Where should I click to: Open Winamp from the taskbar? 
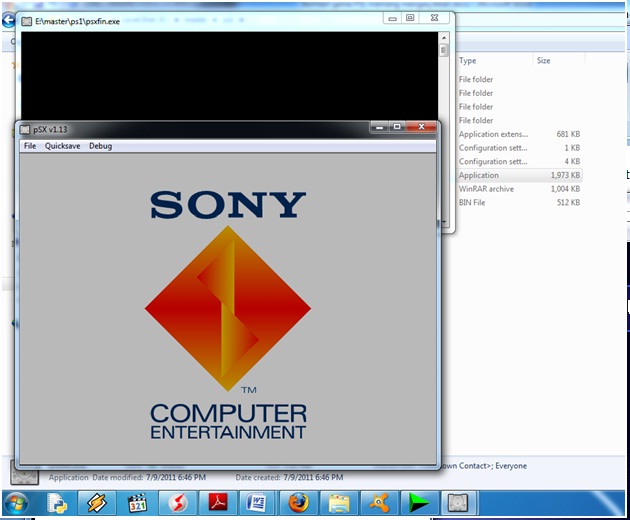click(97, 503)
